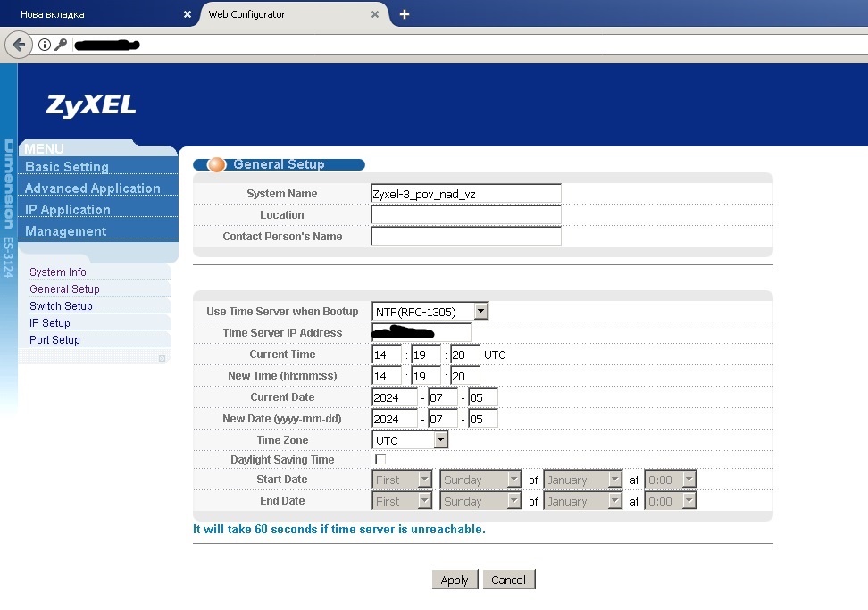Click the Apply button
This screenshot has width=868, height=610.
tap(455, 580)
